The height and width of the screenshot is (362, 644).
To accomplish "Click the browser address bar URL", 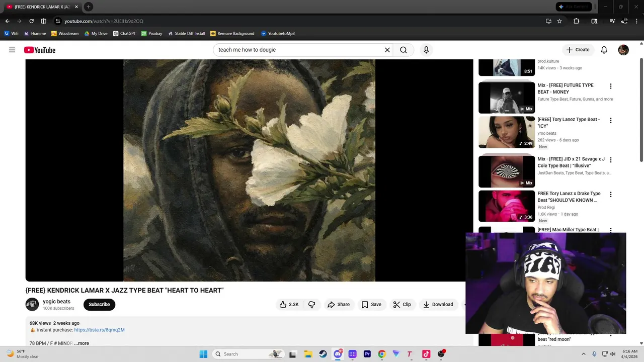I will pos(104,21).
